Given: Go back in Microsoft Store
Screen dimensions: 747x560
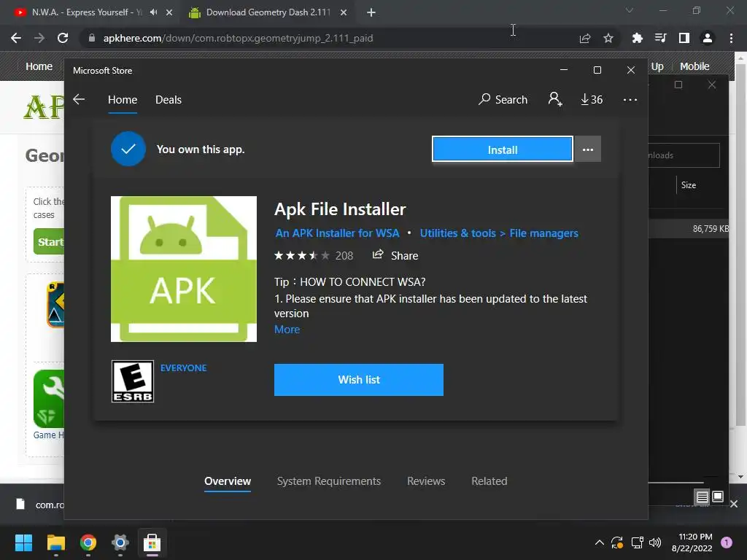Looking at the screenshot, I should (x=79, y=99).
